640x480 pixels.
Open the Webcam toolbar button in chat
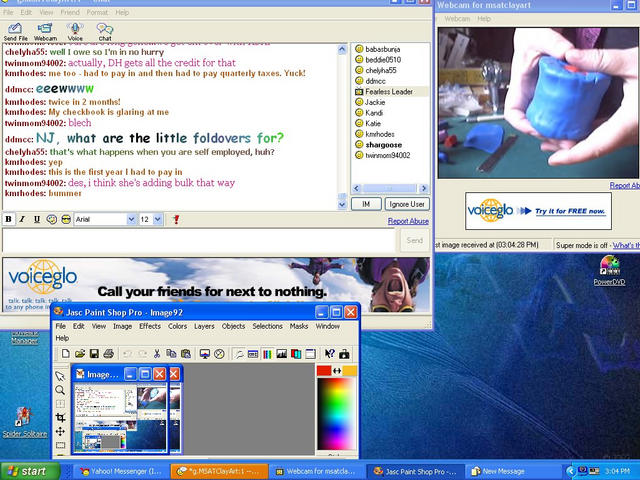45,32
